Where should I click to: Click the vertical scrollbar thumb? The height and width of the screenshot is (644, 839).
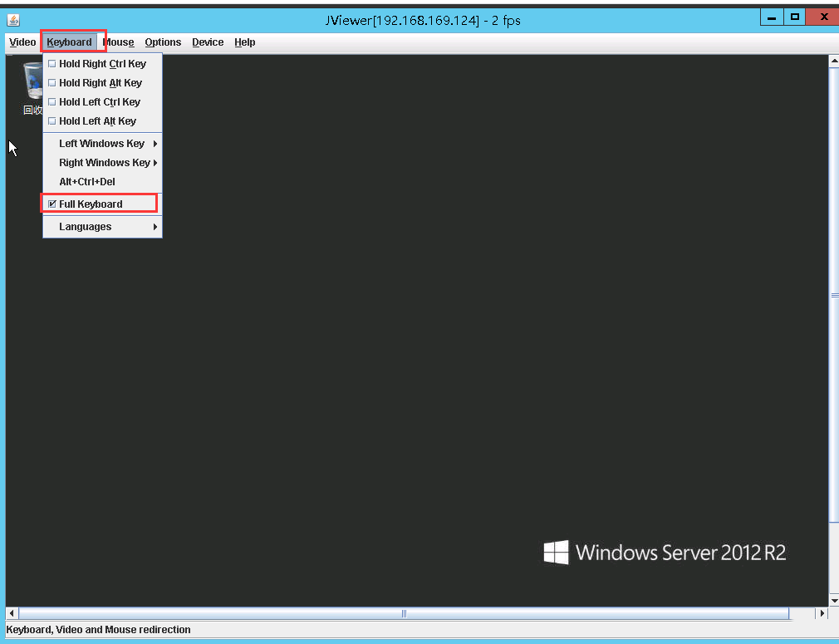pos(834,295)
